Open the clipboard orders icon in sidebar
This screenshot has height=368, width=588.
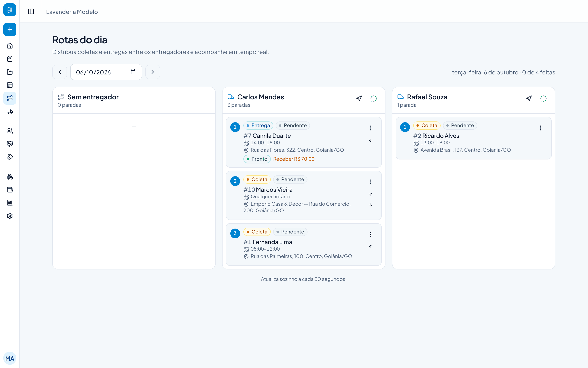(x=10, y=59)
